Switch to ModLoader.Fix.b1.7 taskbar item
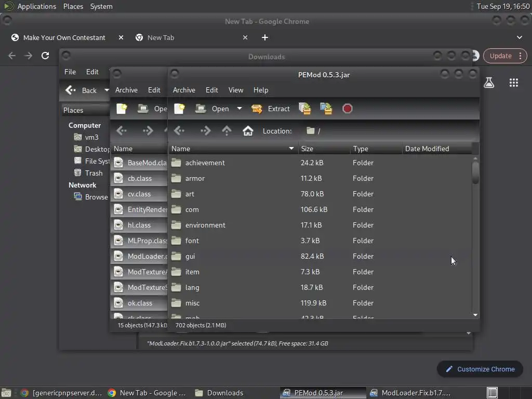 tap(410, 393)
